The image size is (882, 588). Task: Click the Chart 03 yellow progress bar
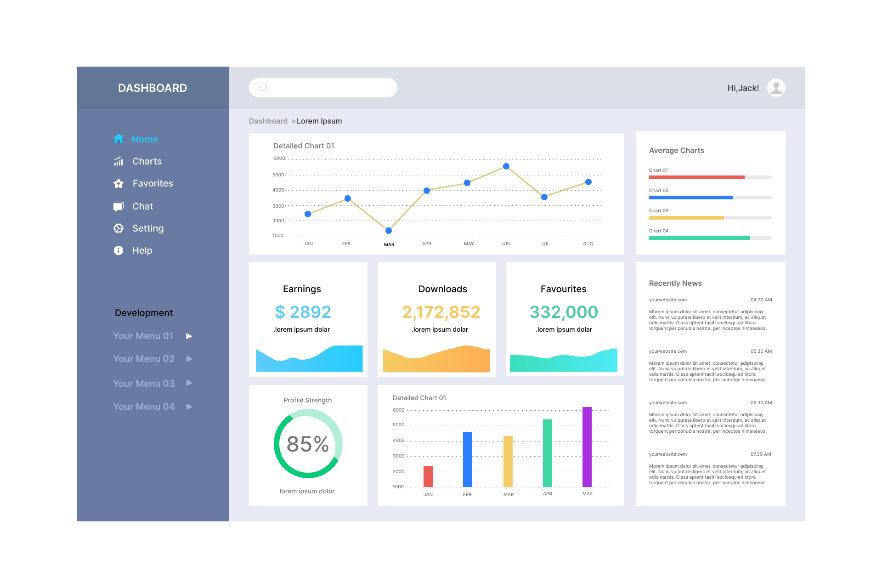tap(686, 217)
